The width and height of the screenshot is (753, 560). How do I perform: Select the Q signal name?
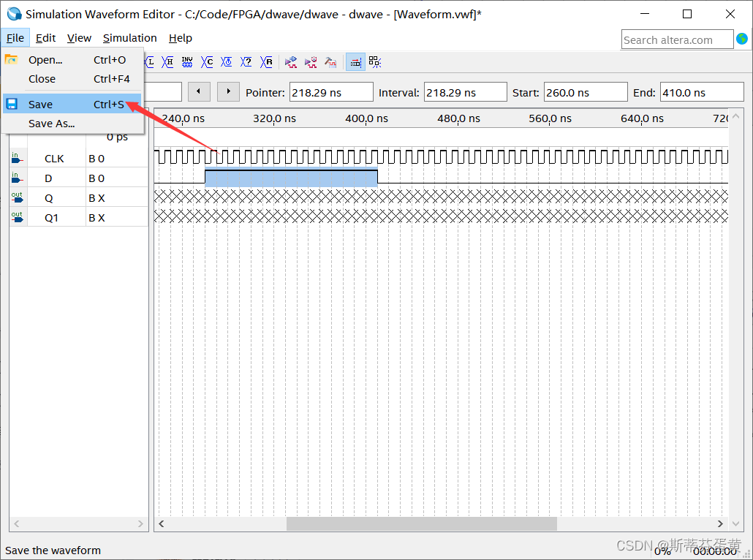(48, 198)
